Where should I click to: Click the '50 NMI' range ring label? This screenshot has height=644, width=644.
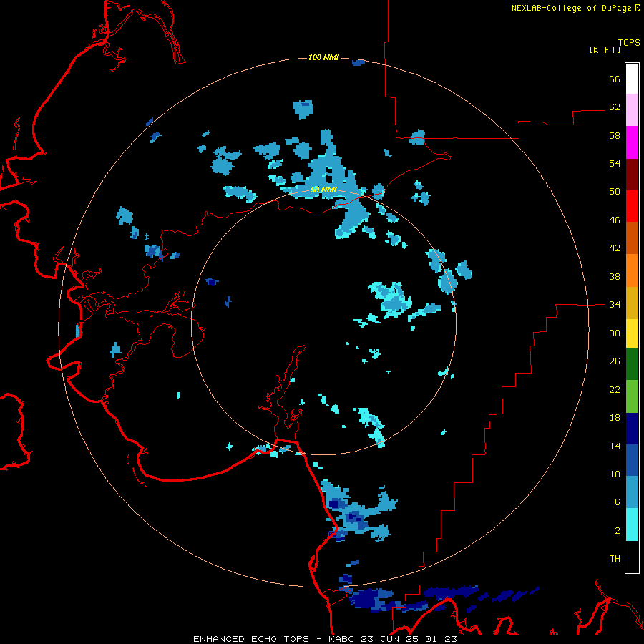tap(323, 190)
